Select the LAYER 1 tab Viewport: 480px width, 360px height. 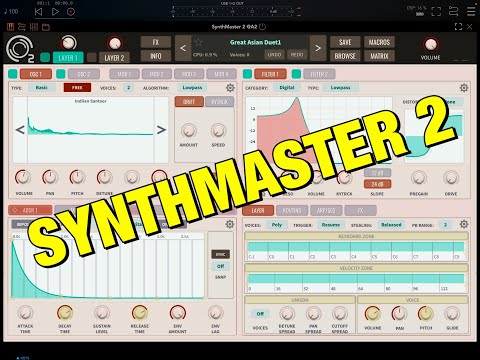pyautogui.click(x=68, y=58)
